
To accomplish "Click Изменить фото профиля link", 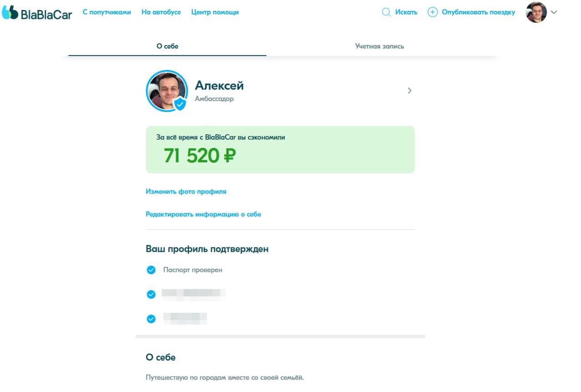I will pyautogui.click(x=186, y=191).
